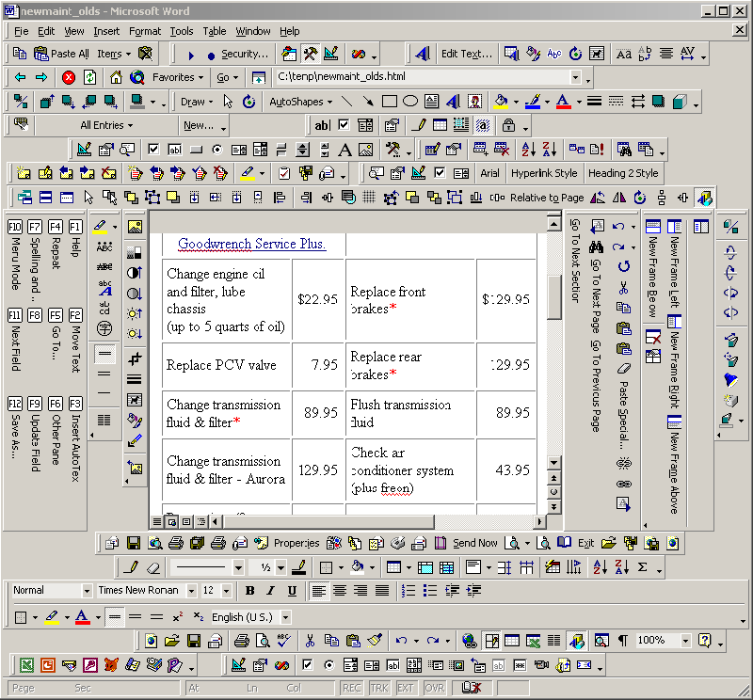Screen dimensions: 753x700
Task: Click the Cut scissors icon
Action: pos(310,641)
